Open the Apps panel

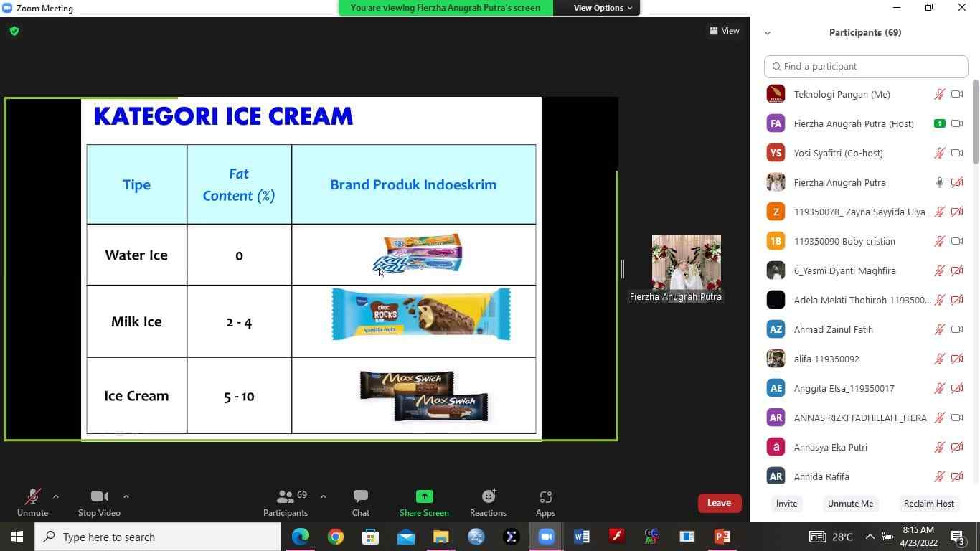545,502
